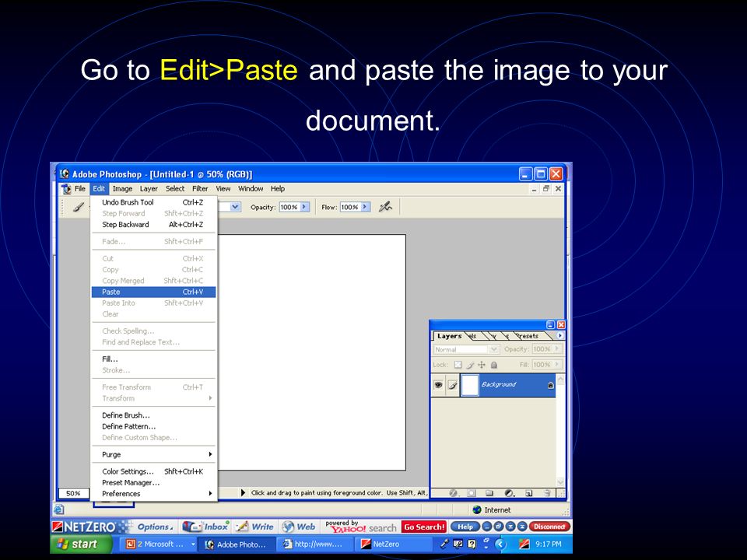Open the Select menu
The image size is (747, 560).
pyautogui.click(x=175, y=188)
